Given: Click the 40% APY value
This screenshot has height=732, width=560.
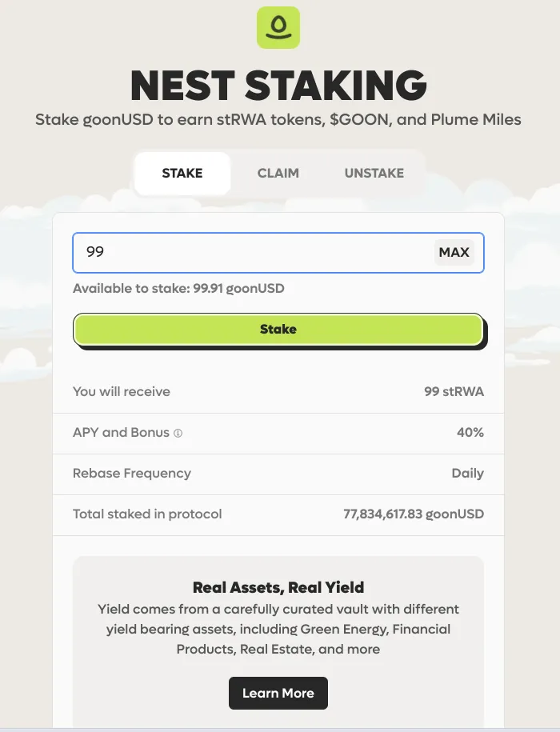Looking at the screenshot, I should pos(470,432).
